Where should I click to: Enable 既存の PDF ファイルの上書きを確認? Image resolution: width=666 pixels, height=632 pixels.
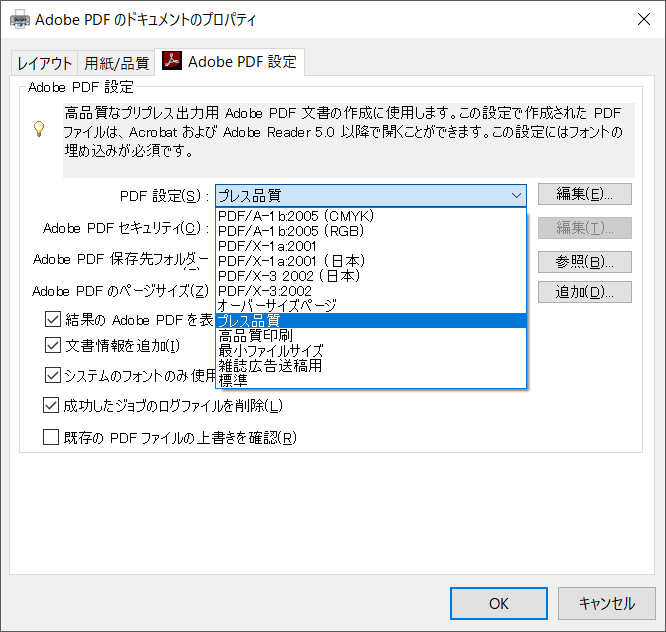click(51, 437)
